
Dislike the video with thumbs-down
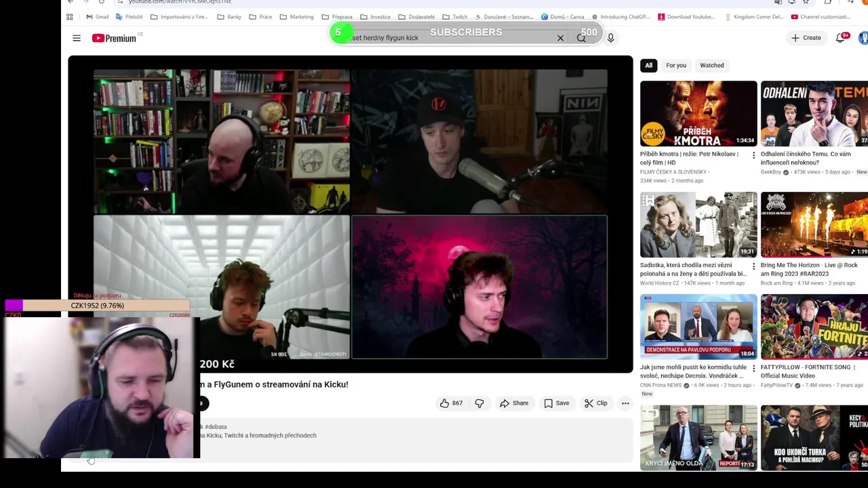click(479, 403)
